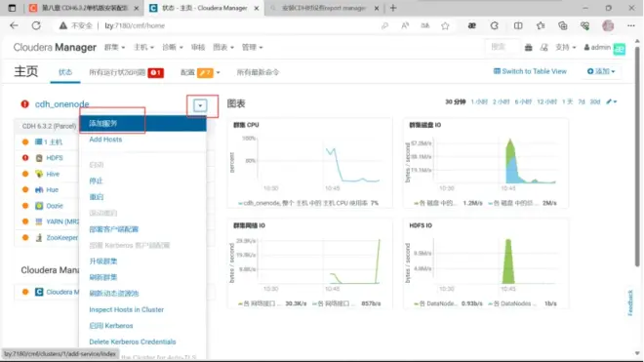Open the 图表 dropdown in the top navigation
644x362 pixels.
tap(223, 47)
